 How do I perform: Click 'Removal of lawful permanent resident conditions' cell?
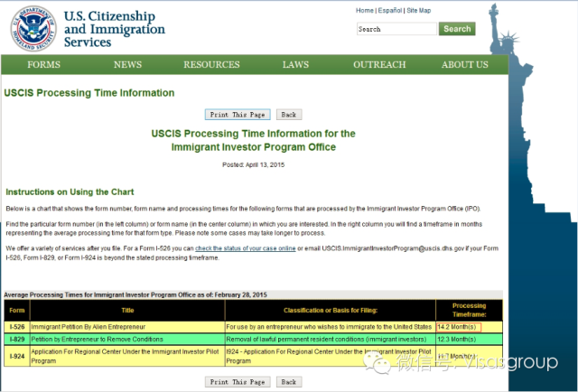331,340
